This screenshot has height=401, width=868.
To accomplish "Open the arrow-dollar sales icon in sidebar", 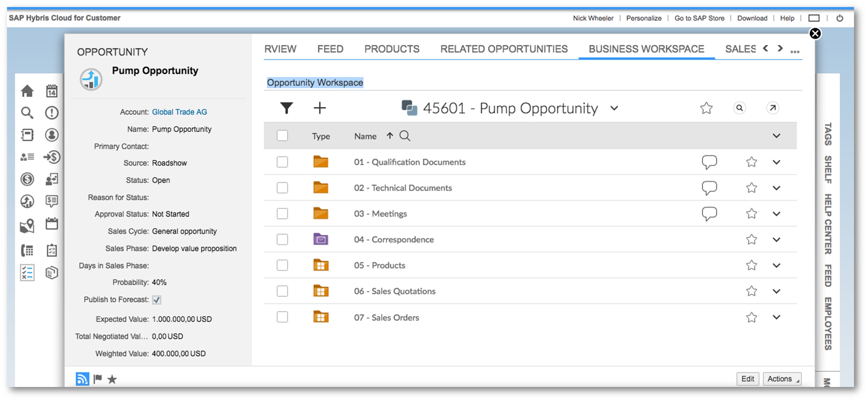I will tap(52, 157).
